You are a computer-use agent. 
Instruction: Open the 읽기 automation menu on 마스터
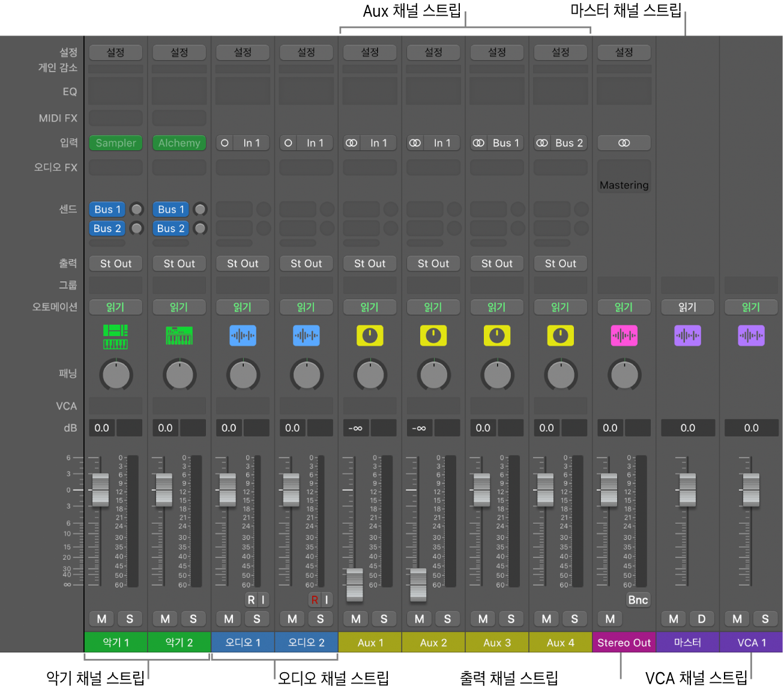point(688,307)
